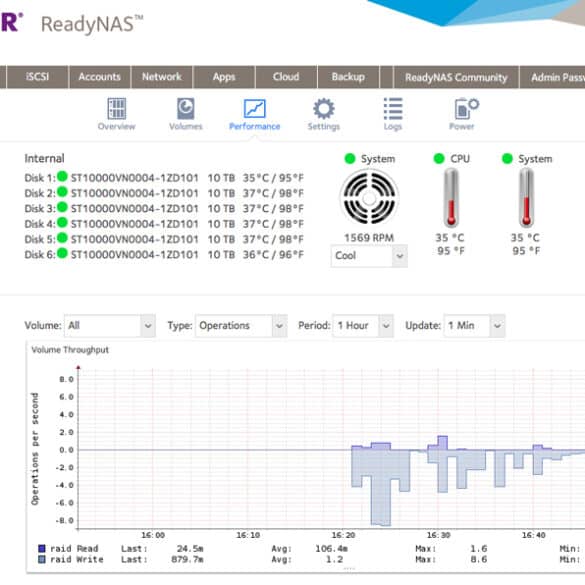Viewport: 585px width, 585px height.
Task: Click Disk 6 temperature 36°C / 96°F
Action: tap(273, 255)
